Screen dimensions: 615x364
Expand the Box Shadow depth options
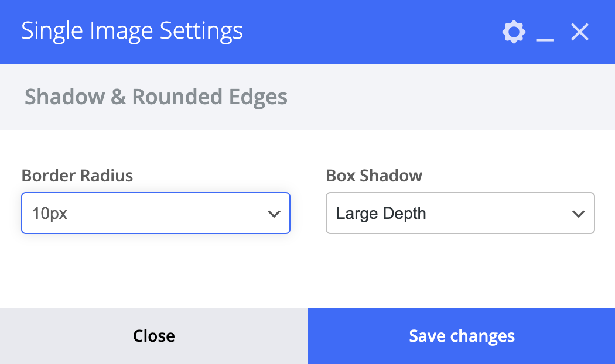pos(460,213)
